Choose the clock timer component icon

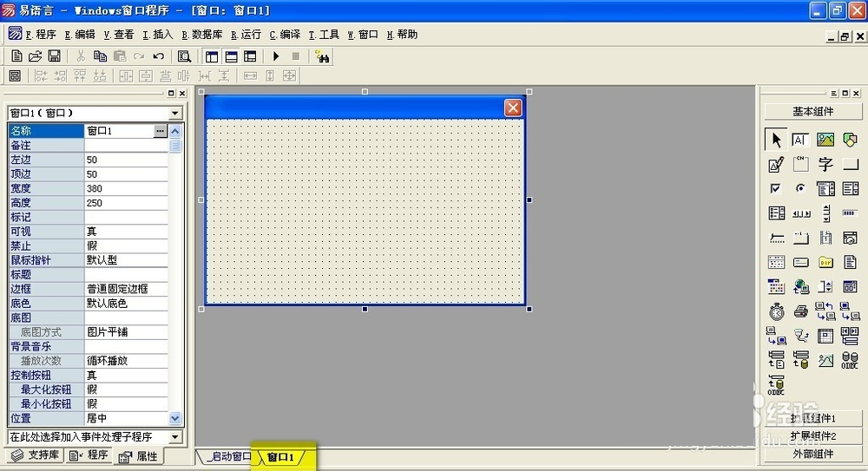[x=776, y=311]
